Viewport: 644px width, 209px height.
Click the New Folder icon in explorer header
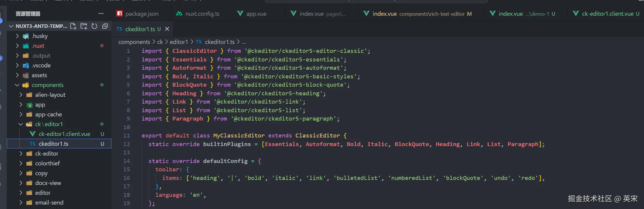[84, 26]
